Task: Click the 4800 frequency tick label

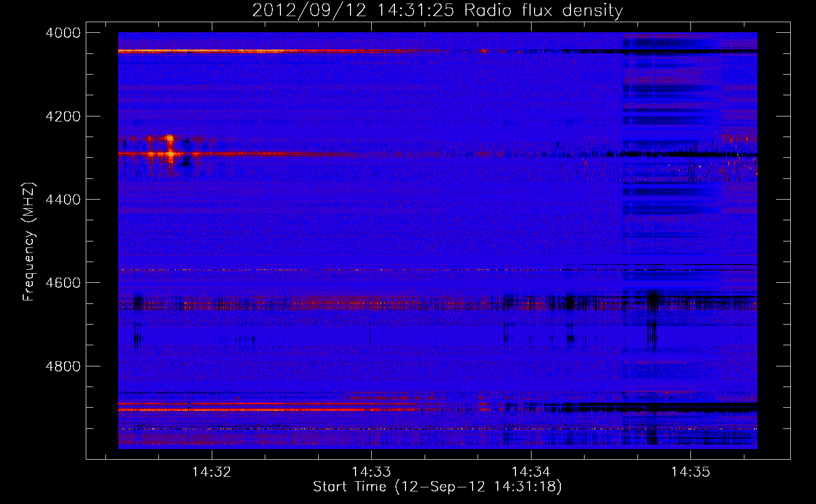Action: [63, 366]
